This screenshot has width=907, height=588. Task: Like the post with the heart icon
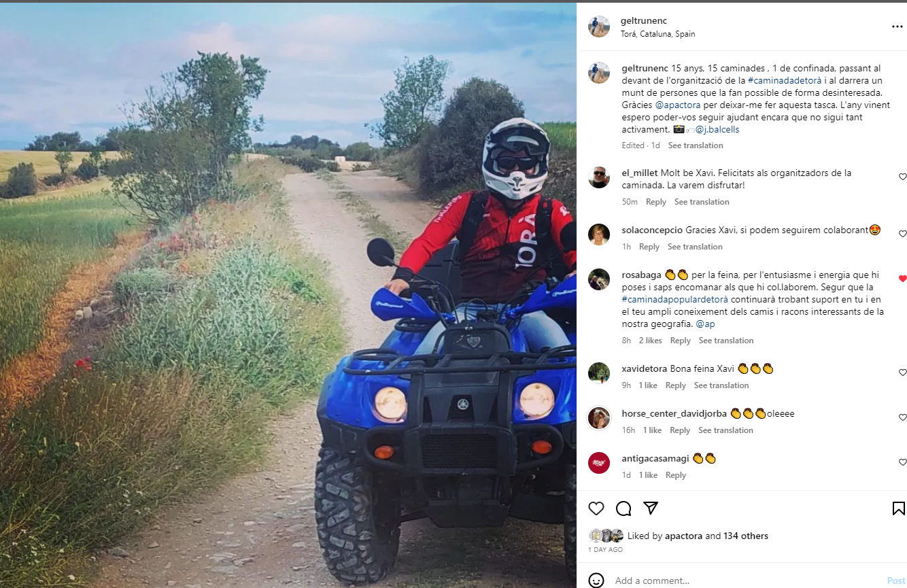tap(596, 508)
